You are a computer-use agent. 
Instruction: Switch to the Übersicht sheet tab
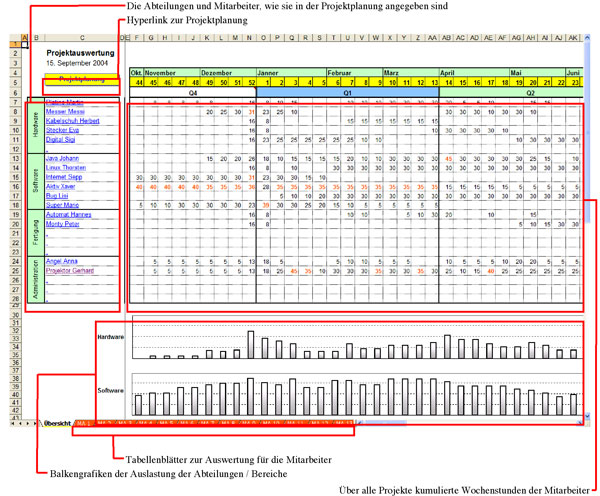[55, 424]
